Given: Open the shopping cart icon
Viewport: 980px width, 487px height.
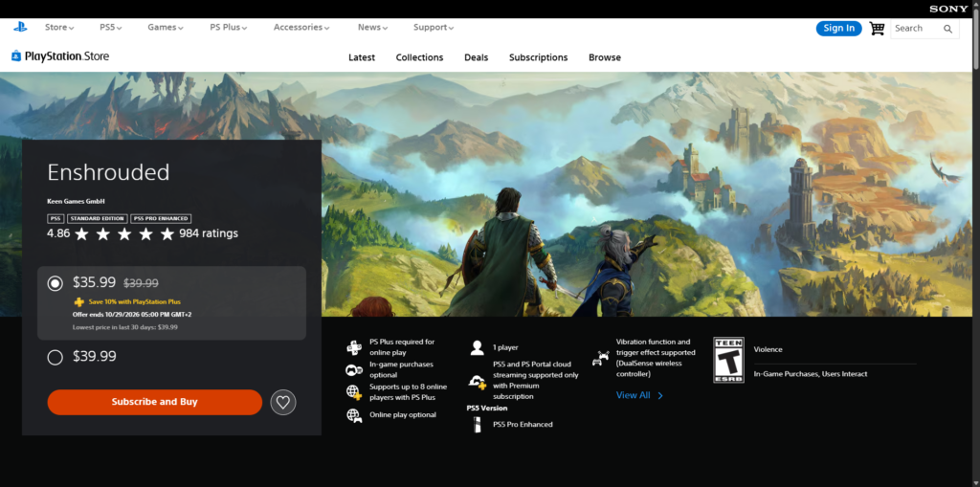Looking at the screenshot, I should point(877,29).
